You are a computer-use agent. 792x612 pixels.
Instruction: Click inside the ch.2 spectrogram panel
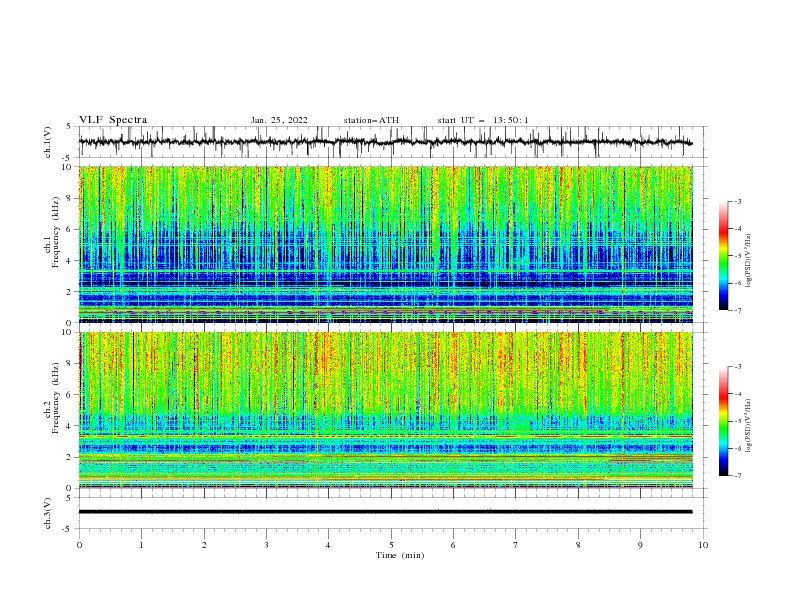click(385, 410)
